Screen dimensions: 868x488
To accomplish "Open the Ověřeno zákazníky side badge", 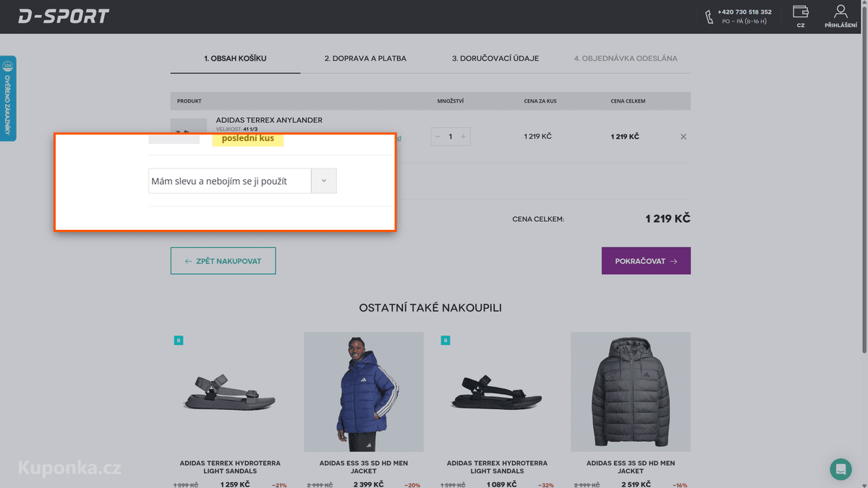I will point(8,98).
